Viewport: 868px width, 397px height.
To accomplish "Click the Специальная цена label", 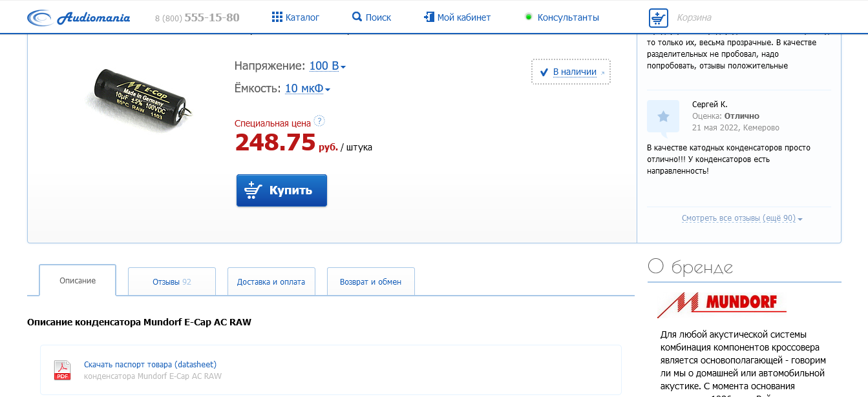I will 273,122.
